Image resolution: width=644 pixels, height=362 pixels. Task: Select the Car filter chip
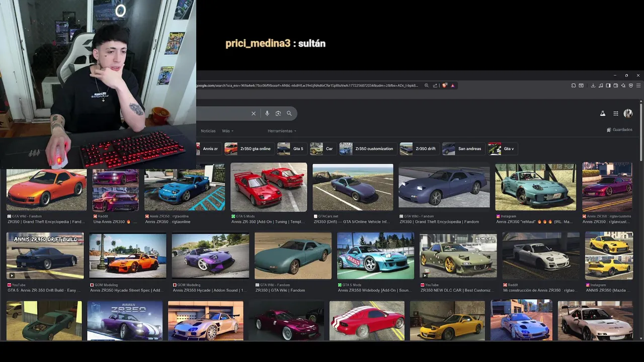(323, 149)
